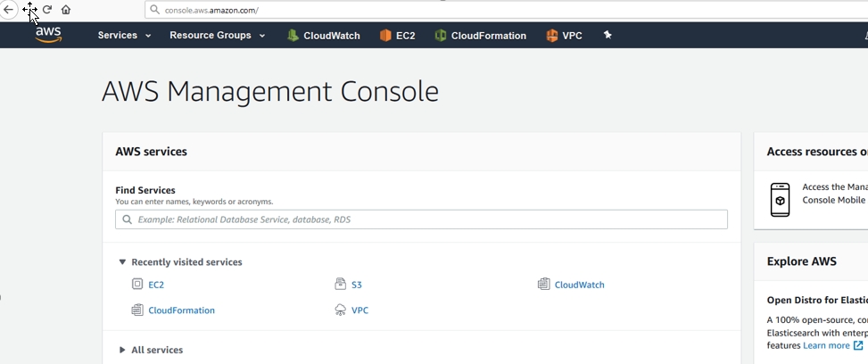The width and height of the screenshot is (868, 364).
Task: Click the AWS logo in the navbar
Action: [x=49, y=35]
